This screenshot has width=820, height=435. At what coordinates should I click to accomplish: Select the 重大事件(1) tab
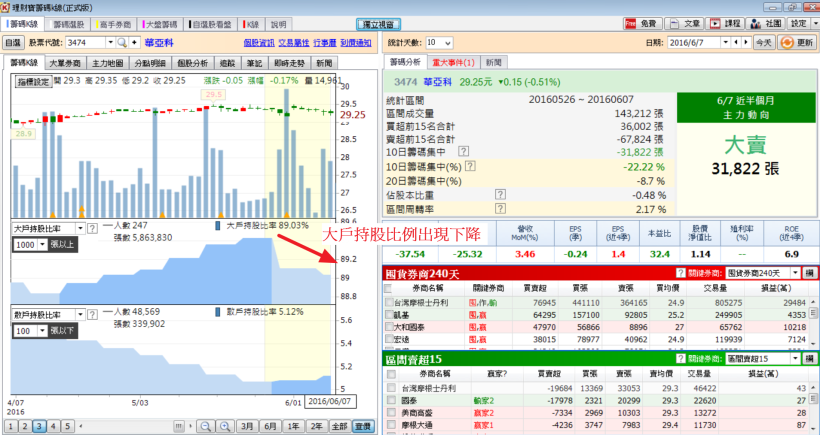coord(455,62)
